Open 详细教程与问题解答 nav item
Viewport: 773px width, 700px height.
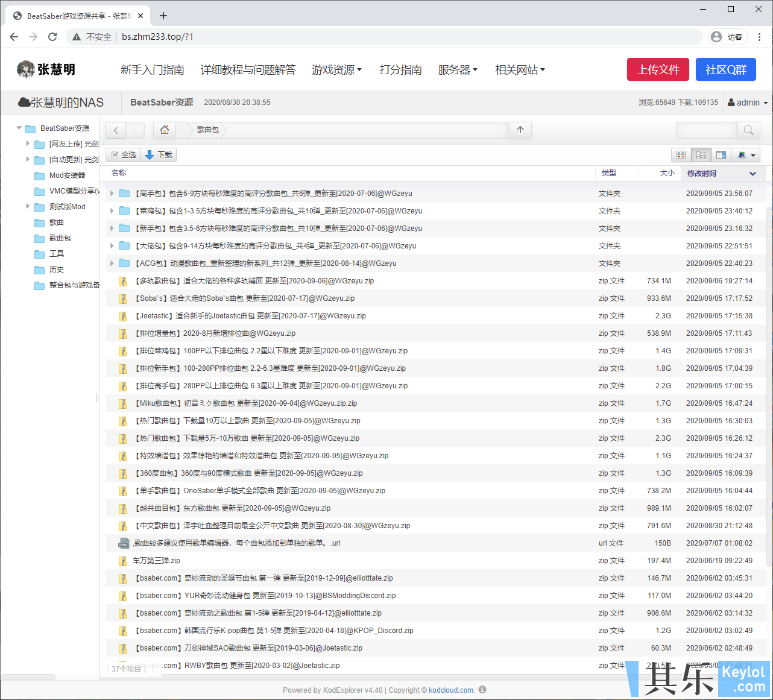tap(248, 70)
